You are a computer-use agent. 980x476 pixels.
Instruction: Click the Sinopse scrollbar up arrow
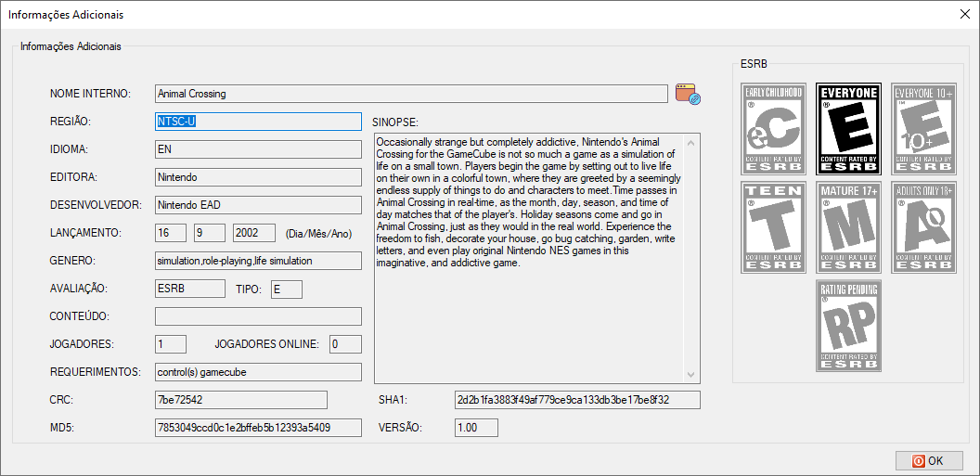(x=690, y=142)
